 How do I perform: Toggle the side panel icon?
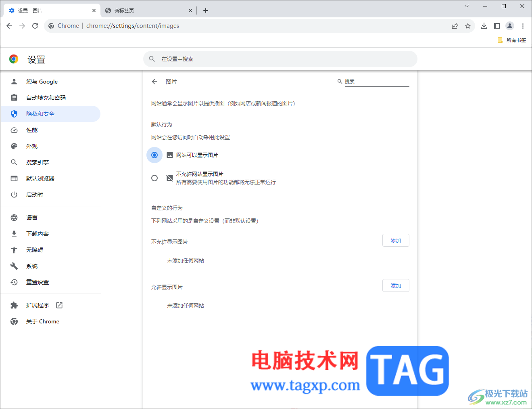pos(497,26)
